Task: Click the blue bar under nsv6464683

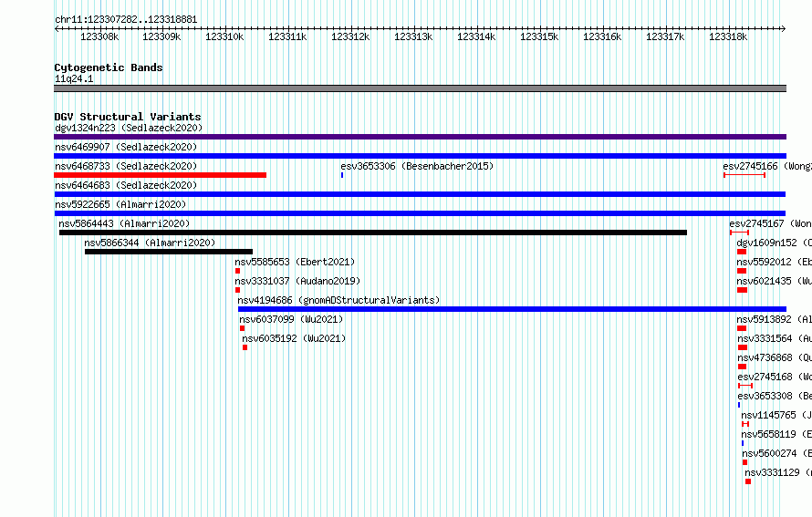Action: (420, 194)
